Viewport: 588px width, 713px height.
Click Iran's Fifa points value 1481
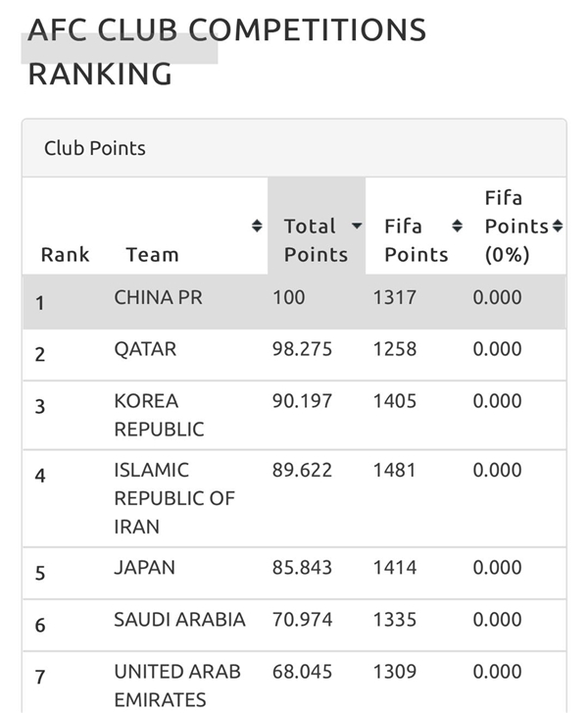394,470
